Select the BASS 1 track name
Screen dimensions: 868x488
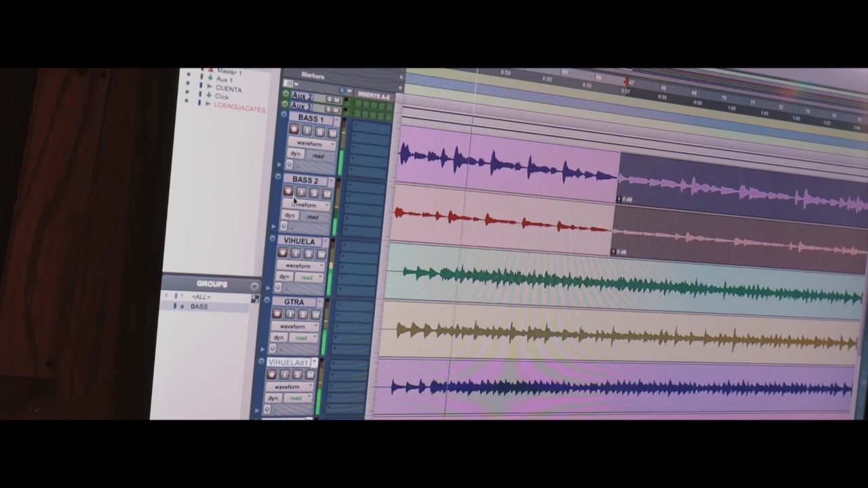point(311,119)
